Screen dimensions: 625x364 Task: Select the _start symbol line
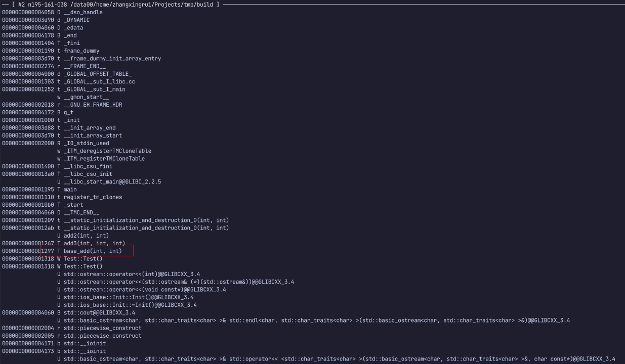[x=73, y=205]
